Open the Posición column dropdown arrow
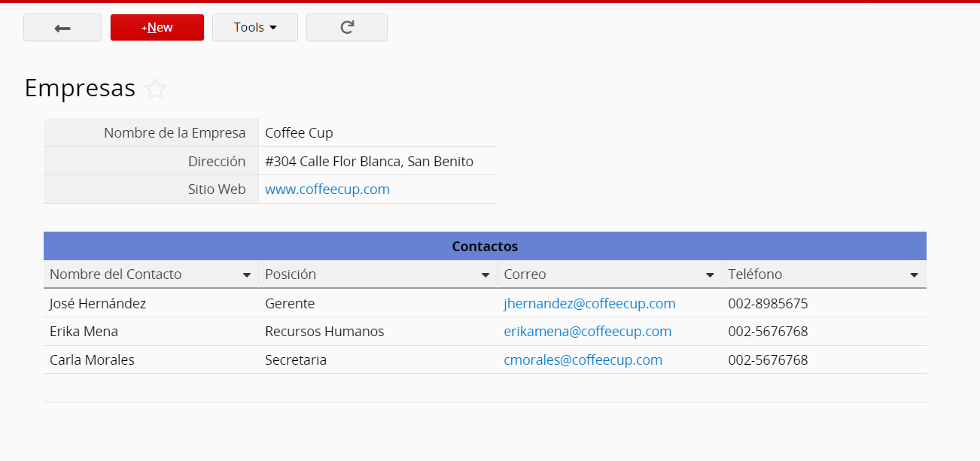The width and height of the screenshot is (980, 461). (485, 275)
